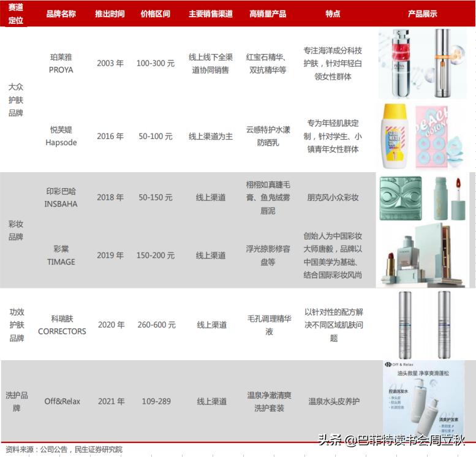Open the TIMAGE makeup set product image
Viewport: 476px width, 457px height.
pyautogui.click(x=423, y=255)
